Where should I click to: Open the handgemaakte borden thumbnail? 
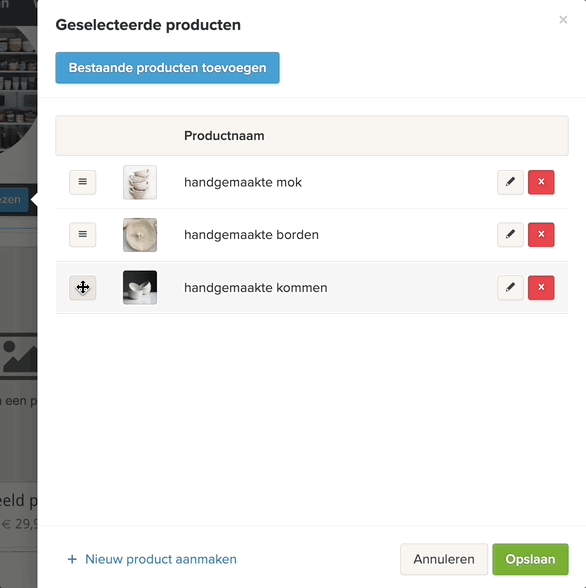(x=140, y=235)
